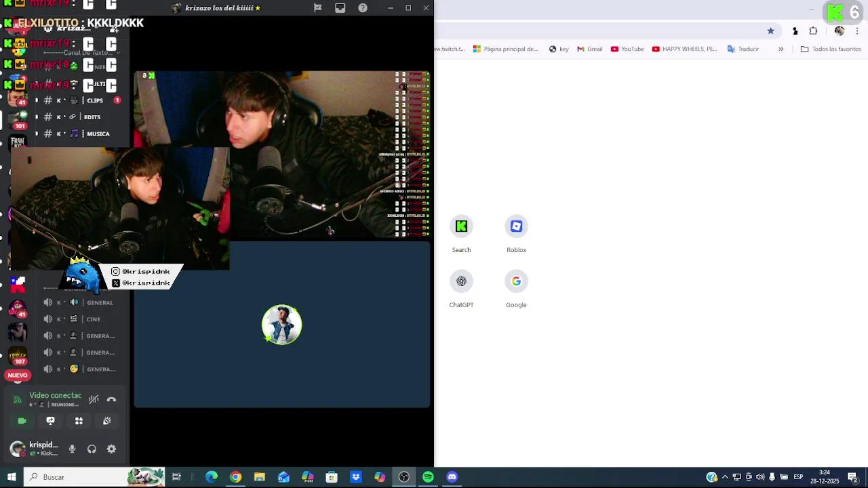This screenshot has height=488, width=868.
Task: Open the notifications center icon
Action: (852, 477)
